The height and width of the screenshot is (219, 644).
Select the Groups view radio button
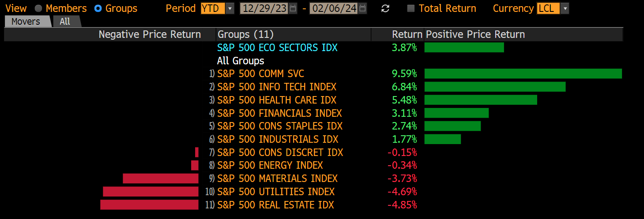click(x=98, y=8)
